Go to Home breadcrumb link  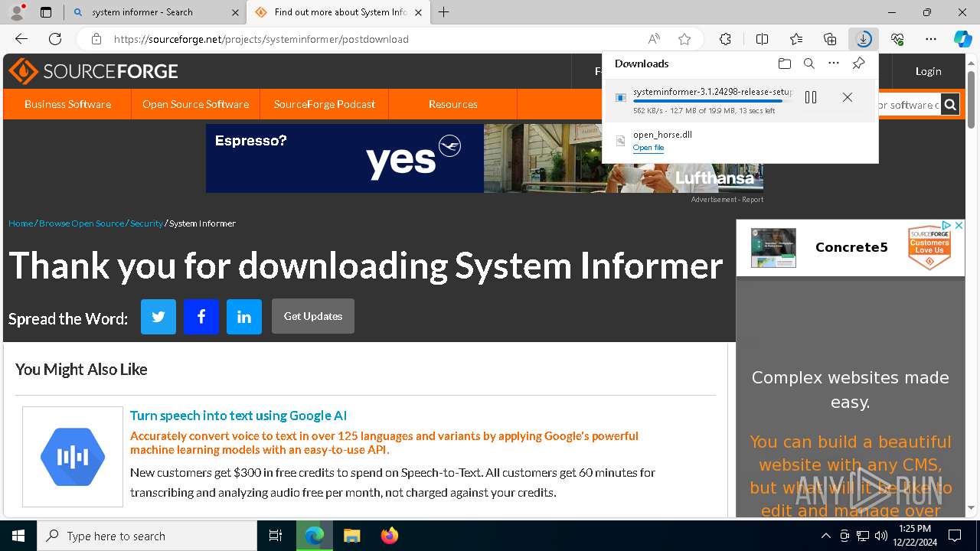click(21, 223)
